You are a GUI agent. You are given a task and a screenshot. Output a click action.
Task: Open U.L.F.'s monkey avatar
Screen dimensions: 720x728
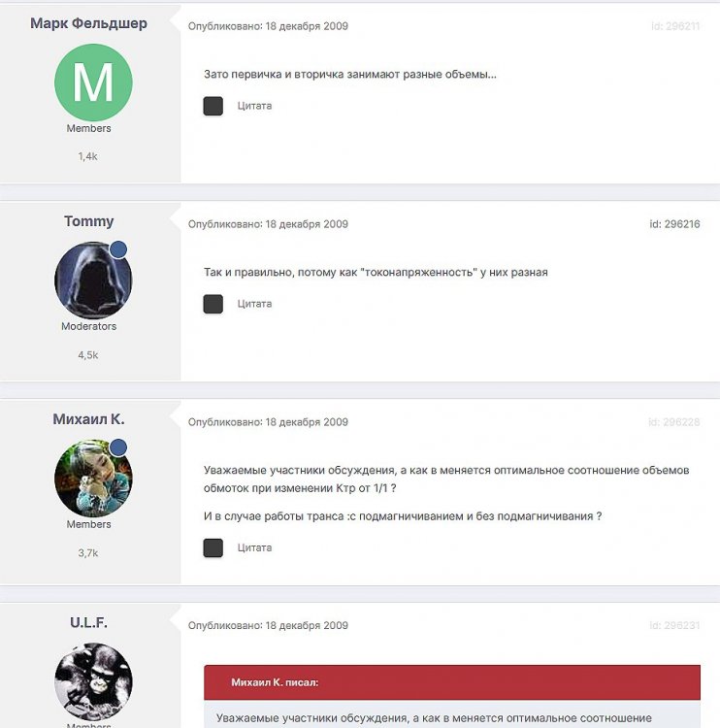pos(93,681)
